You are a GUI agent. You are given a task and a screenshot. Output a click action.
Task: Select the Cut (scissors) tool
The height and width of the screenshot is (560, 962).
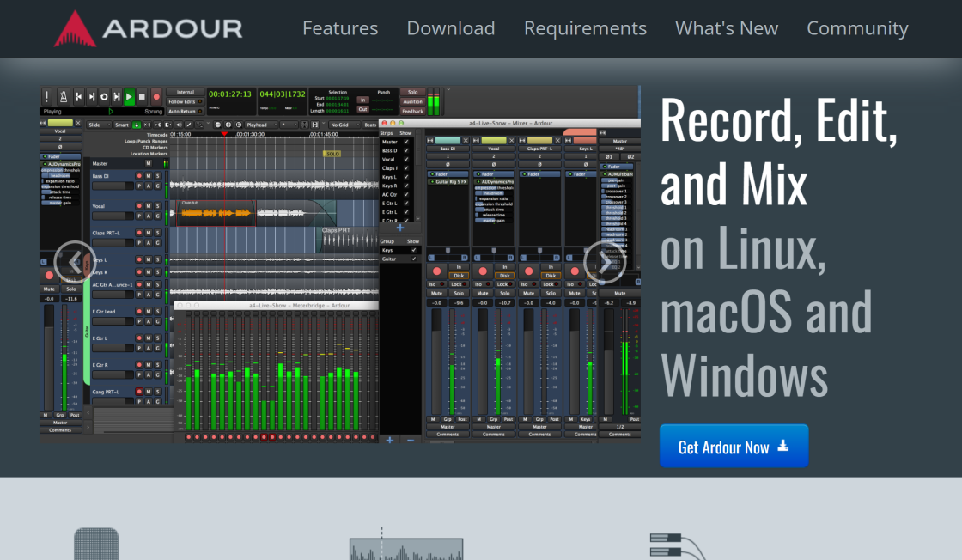click(x=158, y=125)
